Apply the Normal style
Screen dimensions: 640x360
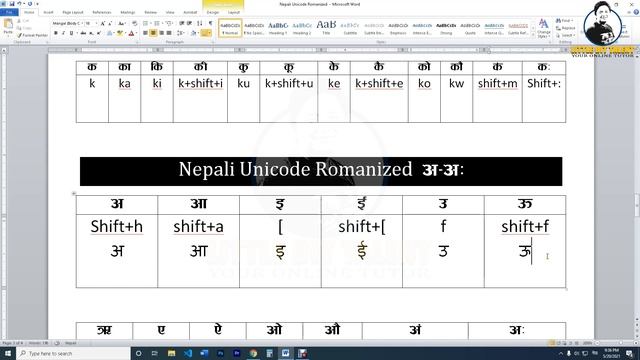(x=230, y=28)
